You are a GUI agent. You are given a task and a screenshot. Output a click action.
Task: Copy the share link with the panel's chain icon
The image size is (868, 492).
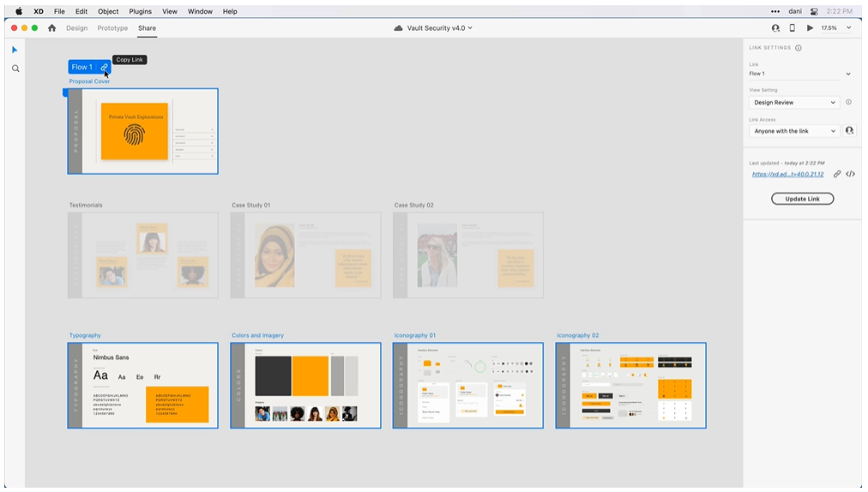[x=837, y=174]
